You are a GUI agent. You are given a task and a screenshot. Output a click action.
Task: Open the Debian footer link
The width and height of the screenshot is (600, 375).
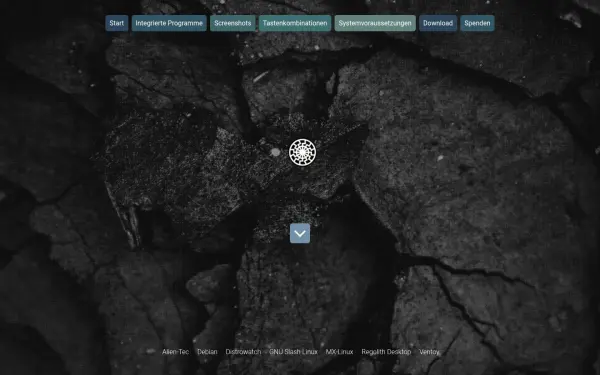pos(207,352)
